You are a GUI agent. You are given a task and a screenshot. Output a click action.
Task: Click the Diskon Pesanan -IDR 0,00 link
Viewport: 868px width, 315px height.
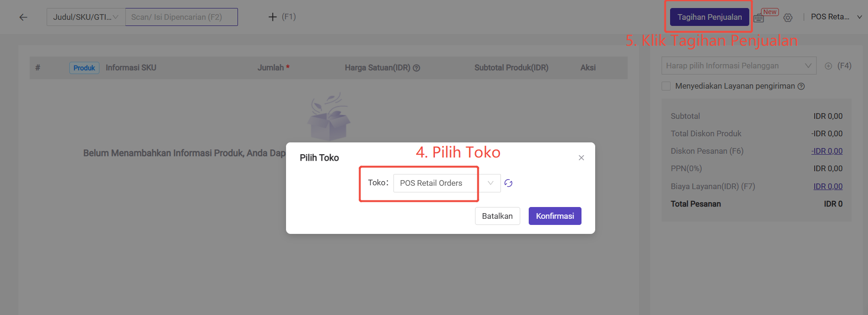(827, 151)
